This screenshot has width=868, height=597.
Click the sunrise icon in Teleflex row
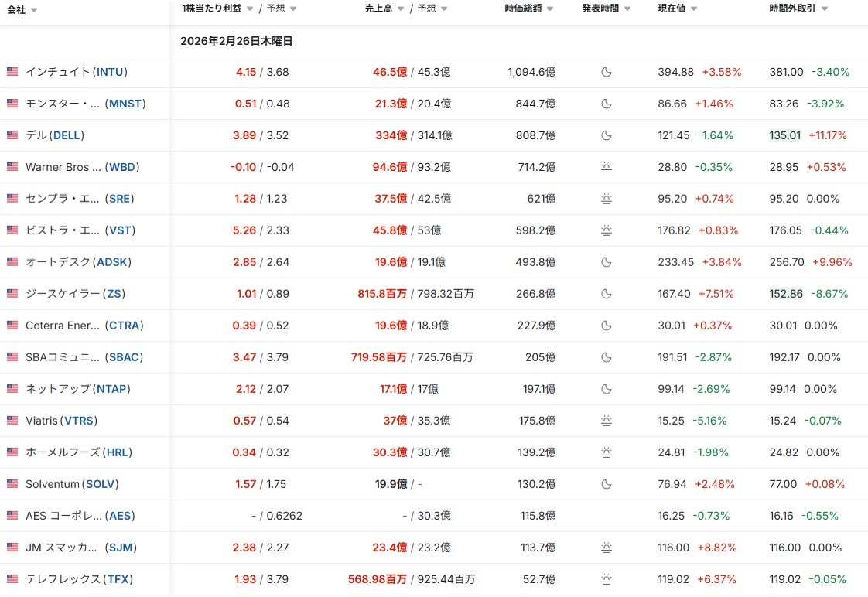(607, 579)
